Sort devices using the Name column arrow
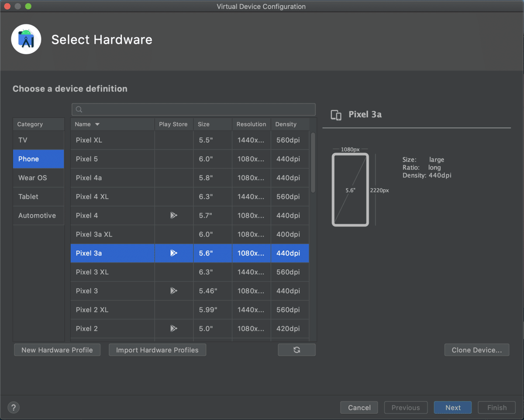 point(97,124)
